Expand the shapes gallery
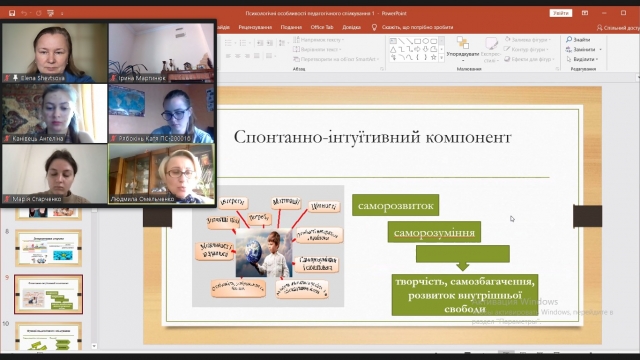This screenshot has width=640, height=360. (442, 58)
